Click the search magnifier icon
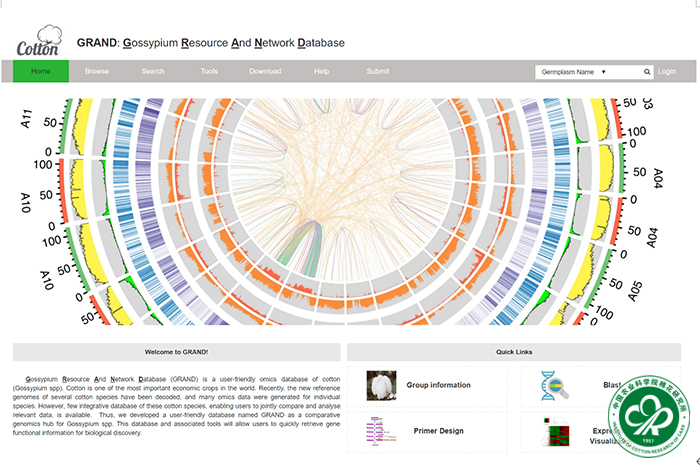The image size is (700, 467). pyautogui.click(x=647, y=72)
